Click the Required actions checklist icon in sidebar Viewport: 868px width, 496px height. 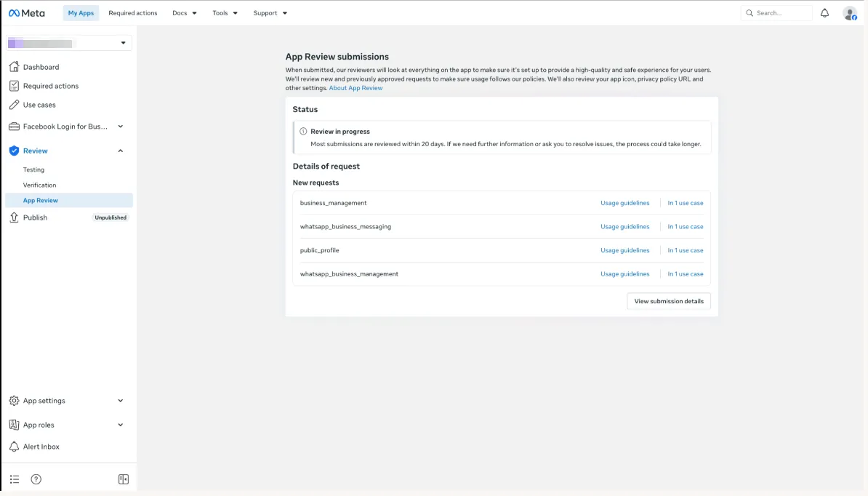pos(14,86)
